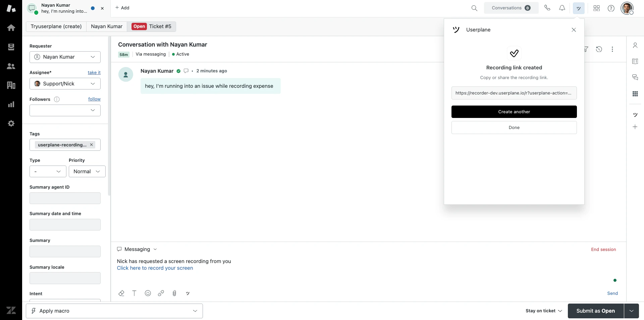The image size is (644, 320).
Task: Open the Conversations button
Action: click(x=511, y=8)
